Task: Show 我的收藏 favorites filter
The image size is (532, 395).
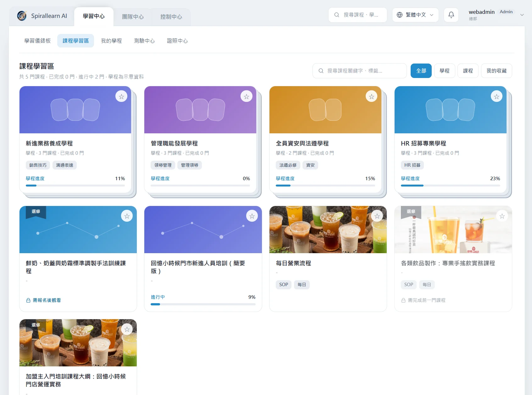Action: pyautogui.click(x=496, y=71)
